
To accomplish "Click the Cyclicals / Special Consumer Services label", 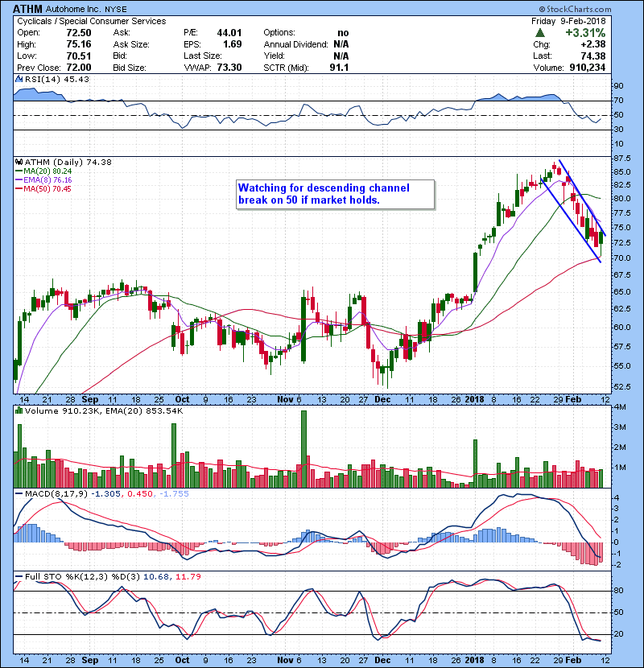I will pos(92,21).
